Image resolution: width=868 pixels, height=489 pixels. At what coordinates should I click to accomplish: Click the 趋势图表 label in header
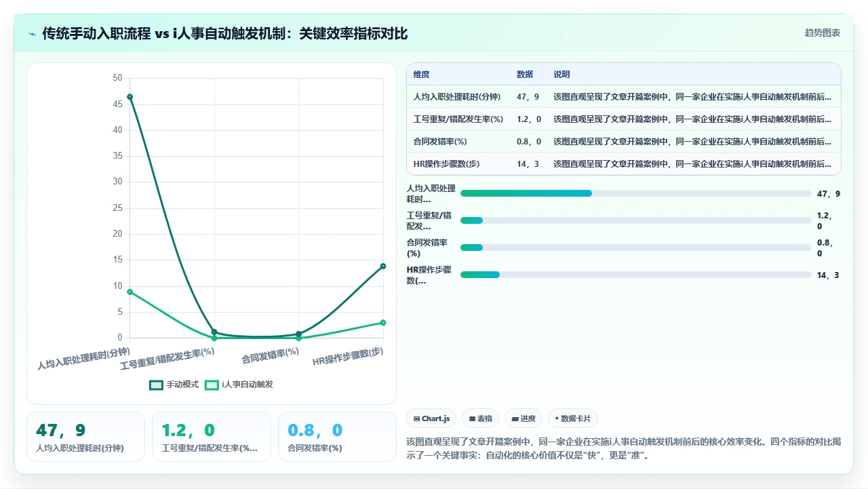tap(823, 33)
